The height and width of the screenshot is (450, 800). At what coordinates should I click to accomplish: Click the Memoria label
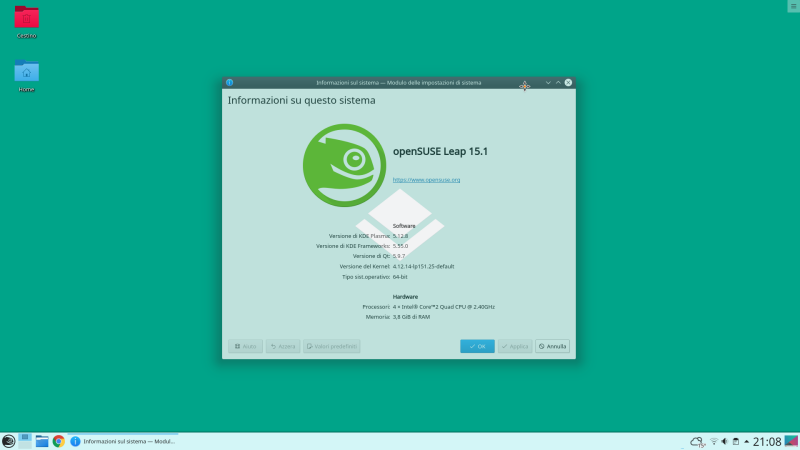(x=378, y=317)
